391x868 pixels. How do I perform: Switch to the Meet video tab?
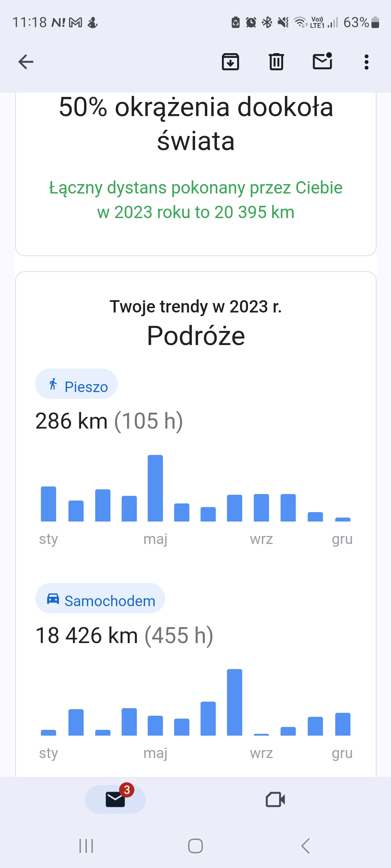(x=275, y=799)
